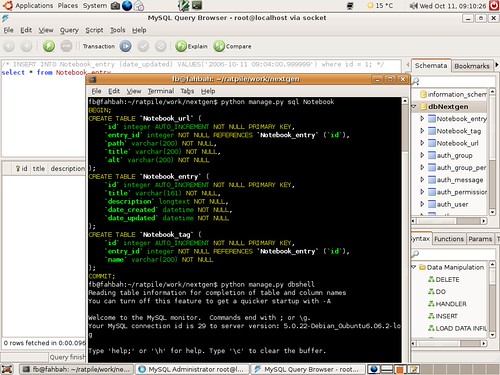Open the Tools menu in Query Browser
The height and width of the screenshot is (375, 500).
tap(118, 30)
